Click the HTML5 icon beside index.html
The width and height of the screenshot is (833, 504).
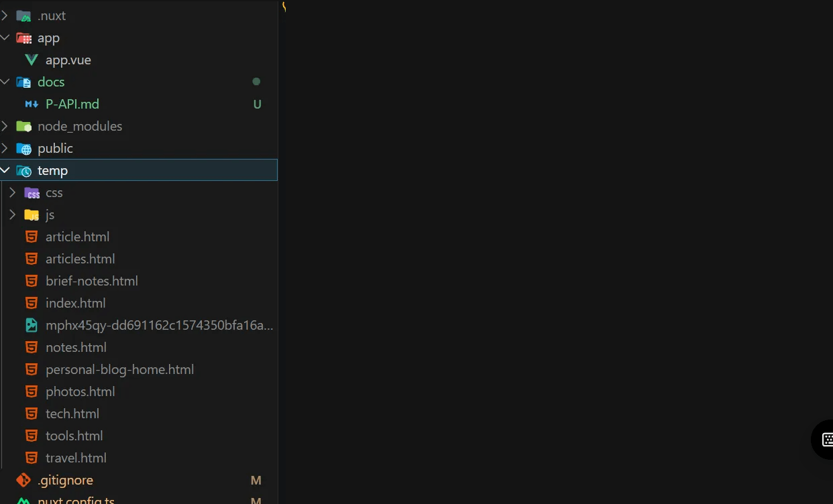(x=32, y=303)
